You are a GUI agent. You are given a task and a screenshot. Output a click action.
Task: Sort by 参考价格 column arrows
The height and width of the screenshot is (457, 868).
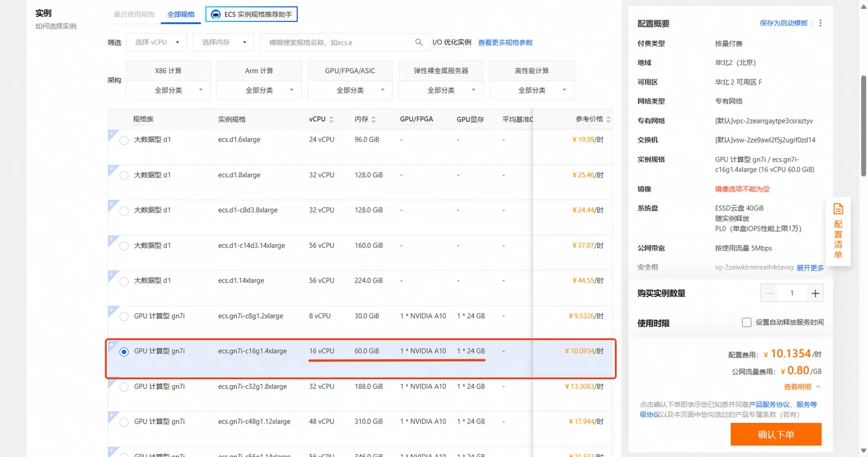pyautogui.click(x=608, y=119)
